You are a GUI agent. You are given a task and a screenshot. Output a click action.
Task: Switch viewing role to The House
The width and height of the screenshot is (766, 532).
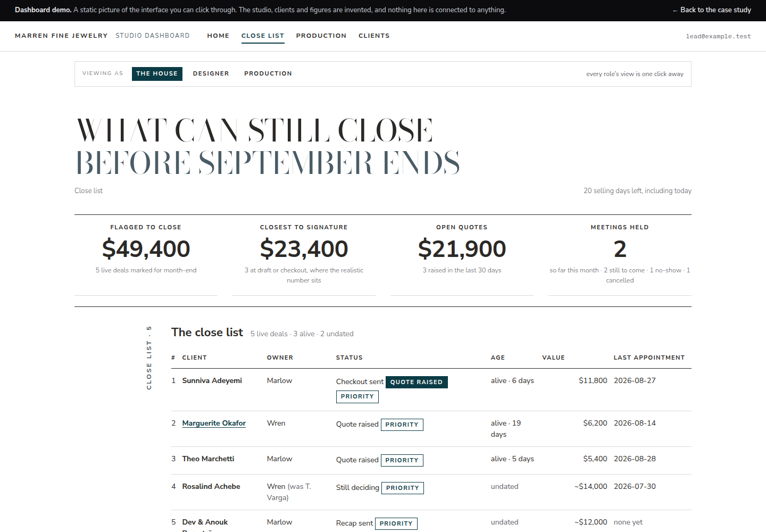coord(157,73)
